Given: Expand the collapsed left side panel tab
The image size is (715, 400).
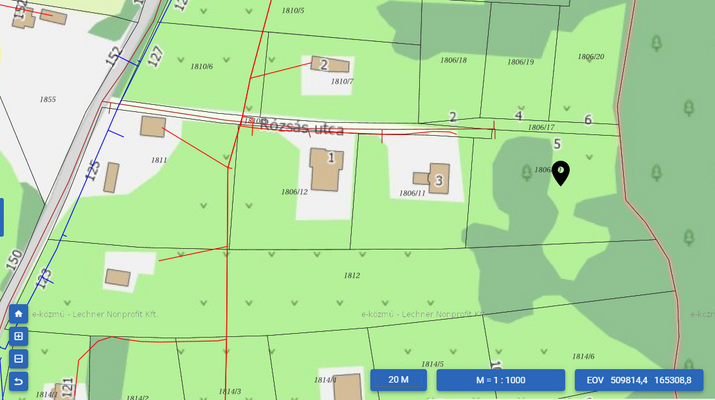Looking at the screenshot, I should point(2,217).
